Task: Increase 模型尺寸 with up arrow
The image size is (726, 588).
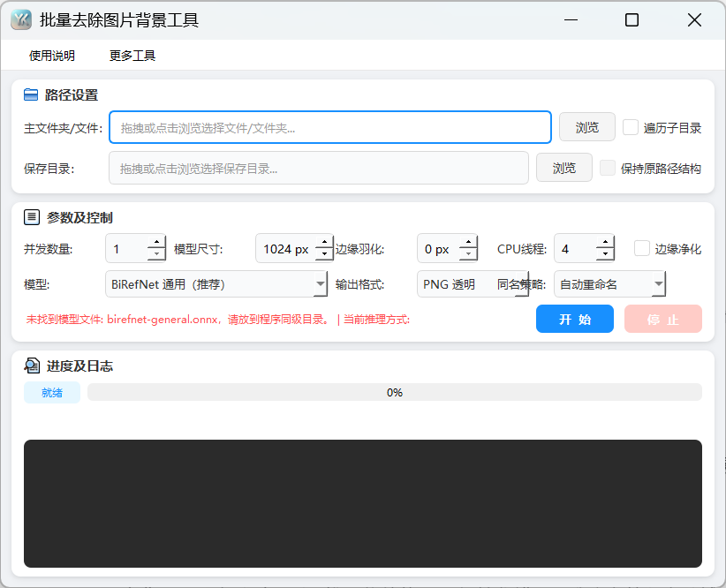Action: [x=324, y=242]
